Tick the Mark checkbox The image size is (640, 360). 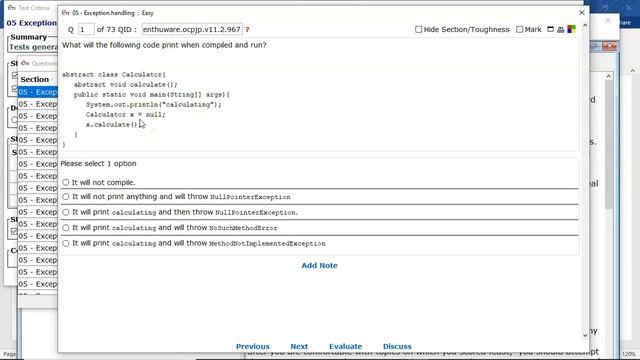pyautogui.click(x=519, y=29)
